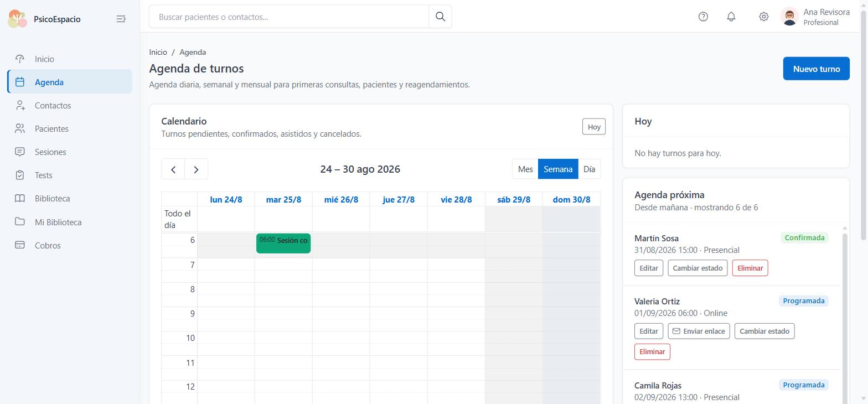Click Eliminar for Valeria Ortiz

[x=652, y=351]
